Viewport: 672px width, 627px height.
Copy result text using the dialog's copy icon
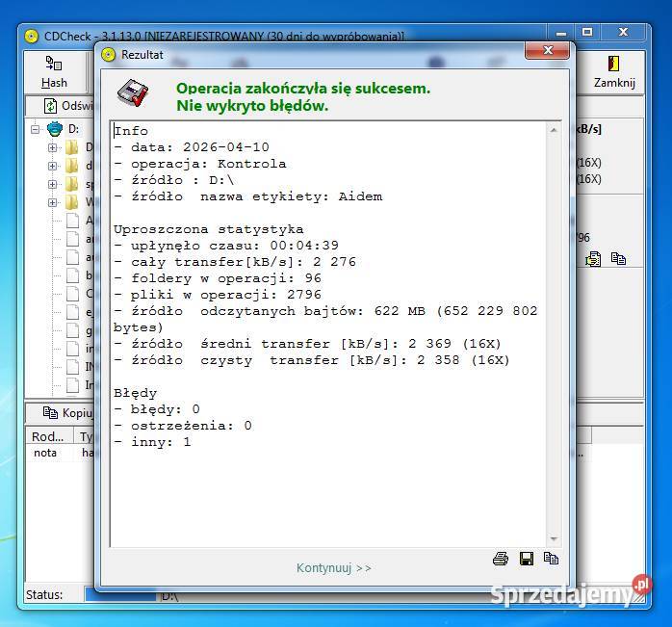[x=551, y=559]
